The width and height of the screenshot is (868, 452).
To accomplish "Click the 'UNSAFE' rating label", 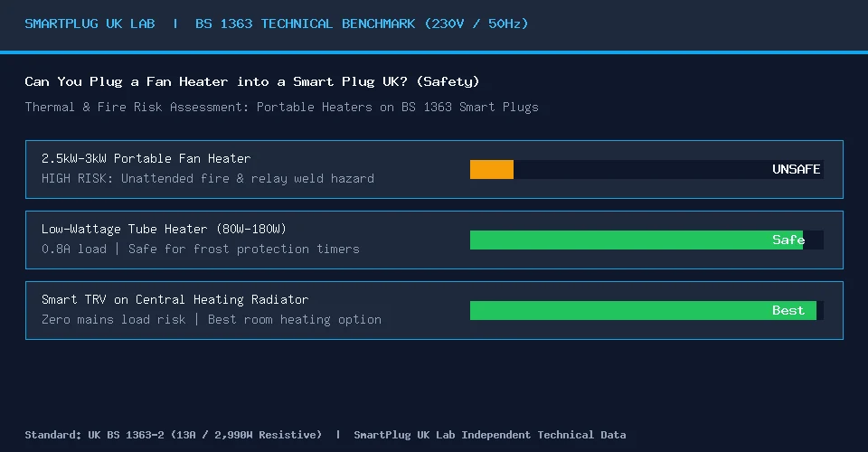I will 796,169.
